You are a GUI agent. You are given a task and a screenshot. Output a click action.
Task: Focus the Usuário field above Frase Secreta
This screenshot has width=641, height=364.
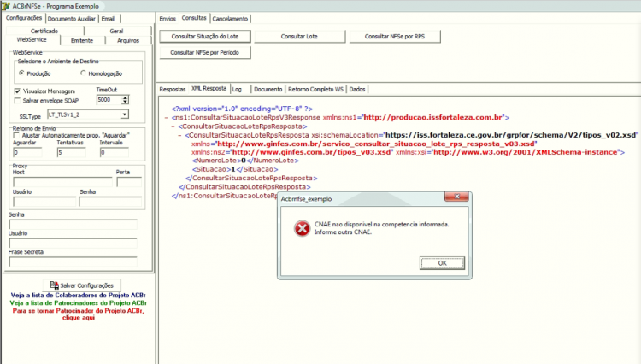(74, 243)
